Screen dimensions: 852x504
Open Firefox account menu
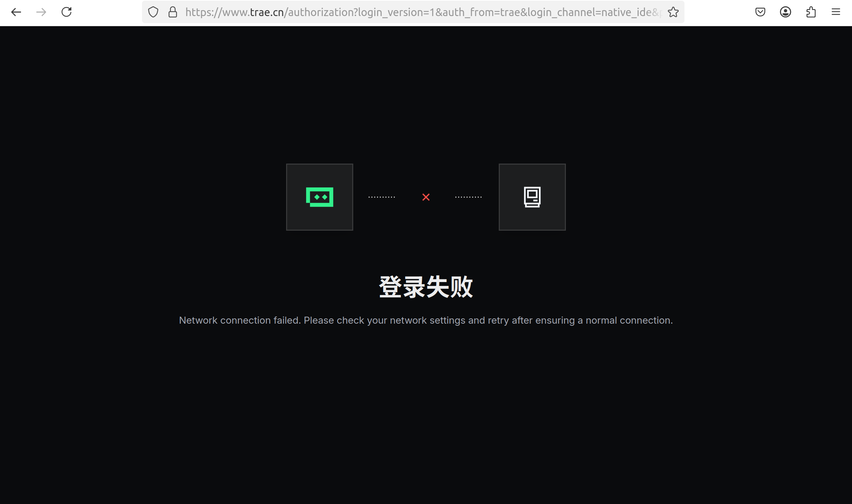pyautogui.click(x=786, y=12)
